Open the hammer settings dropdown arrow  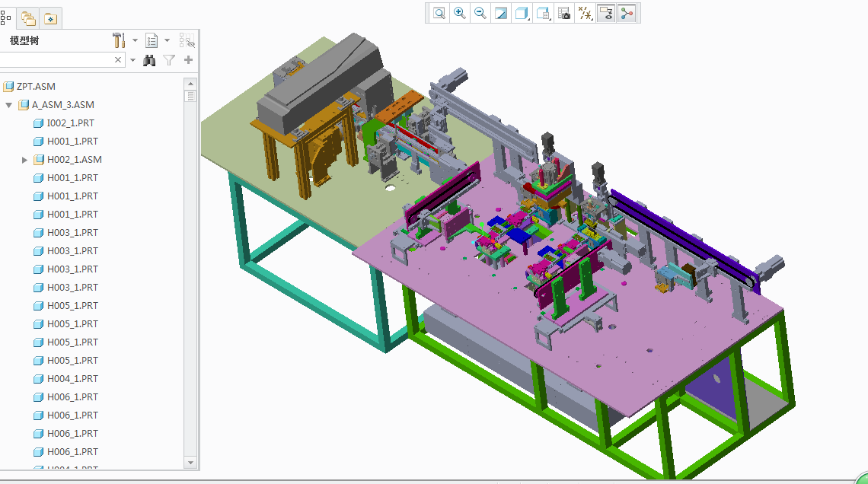(x=135, y=40)
